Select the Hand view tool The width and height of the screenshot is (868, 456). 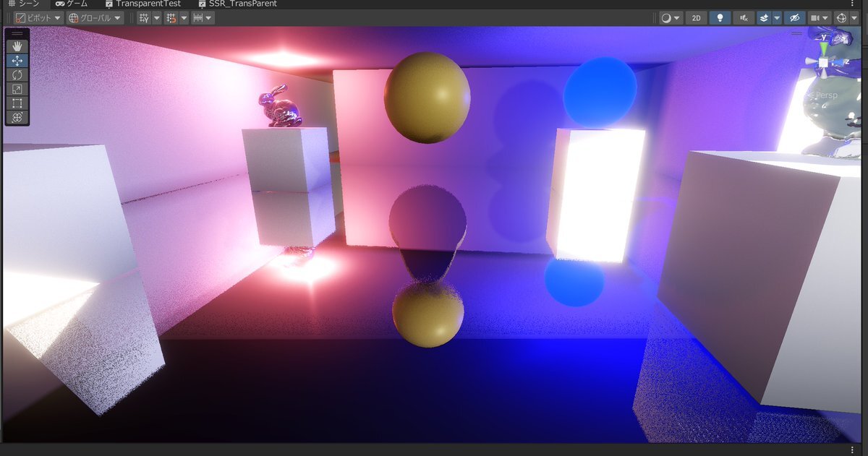(17, 46)
